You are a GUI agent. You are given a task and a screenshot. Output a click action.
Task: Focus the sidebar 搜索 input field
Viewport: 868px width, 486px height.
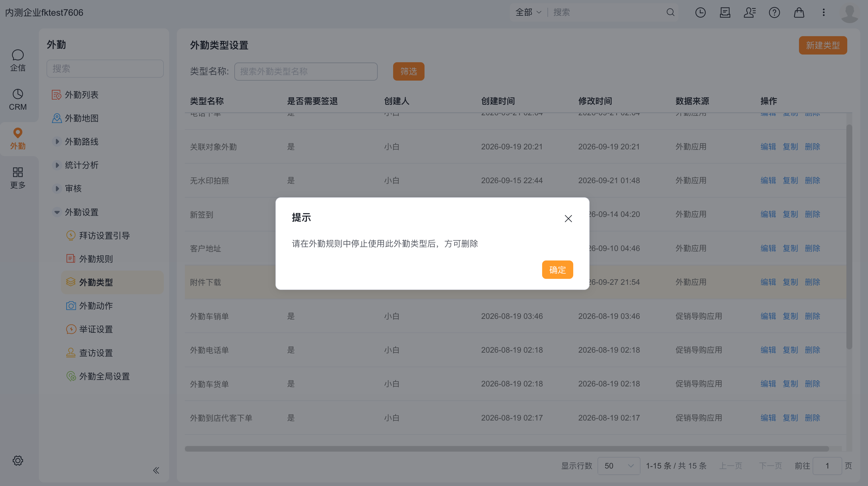tap(105, 68)
